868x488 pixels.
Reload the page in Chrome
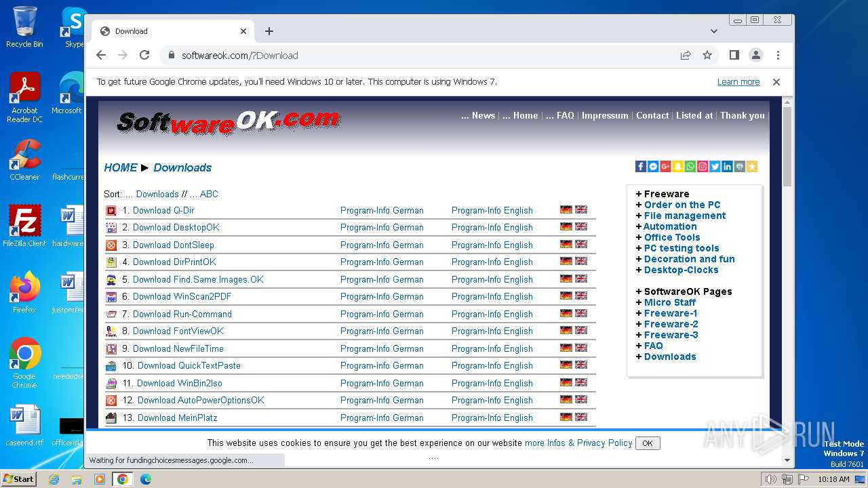click(x=144, y=56)
